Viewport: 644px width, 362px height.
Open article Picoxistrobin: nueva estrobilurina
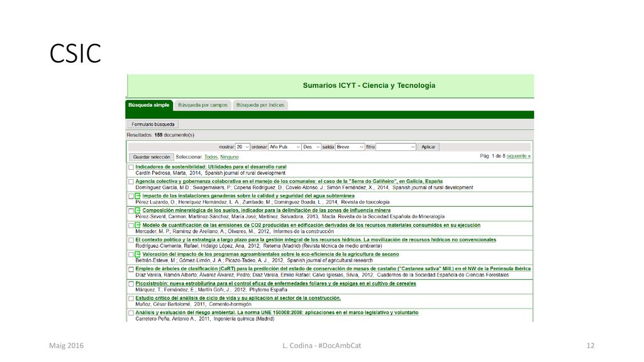(x=275, y=283)
